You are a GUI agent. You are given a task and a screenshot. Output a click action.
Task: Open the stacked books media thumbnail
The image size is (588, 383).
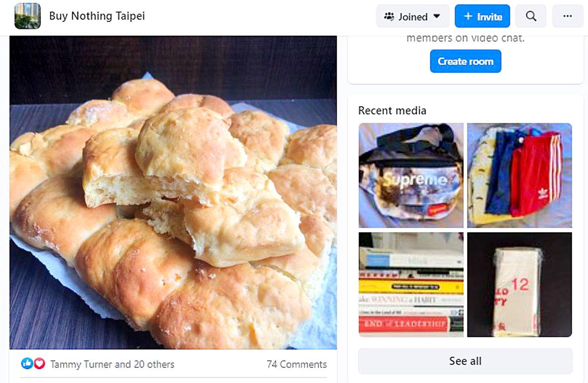tap(411, 284)
